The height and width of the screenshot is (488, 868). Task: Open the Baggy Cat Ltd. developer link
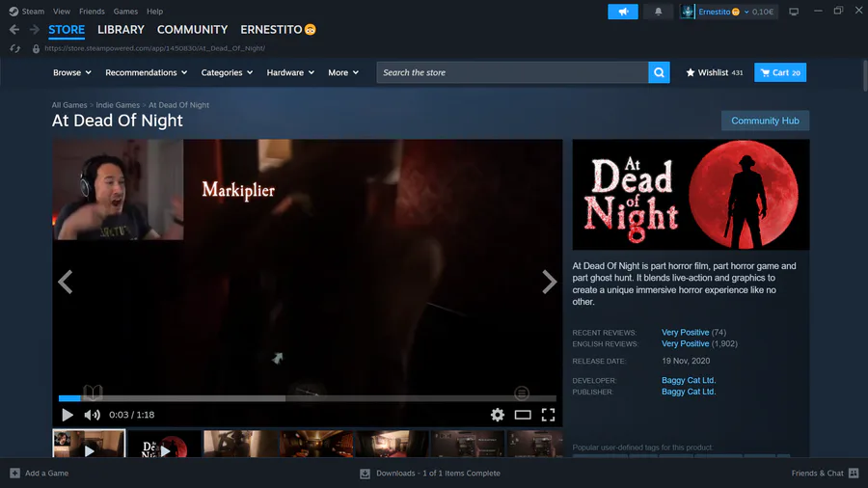tap(689, 380)
